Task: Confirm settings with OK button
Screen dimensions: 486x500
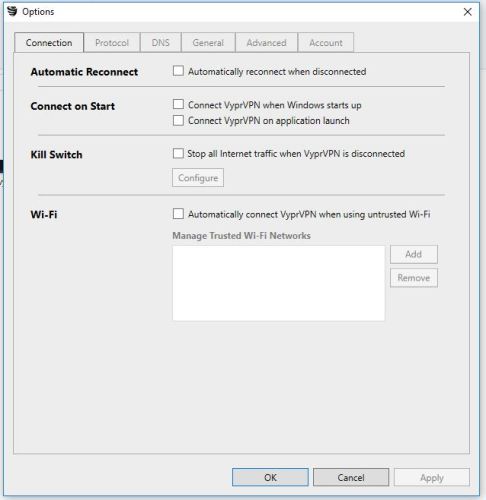Action: 270,477
